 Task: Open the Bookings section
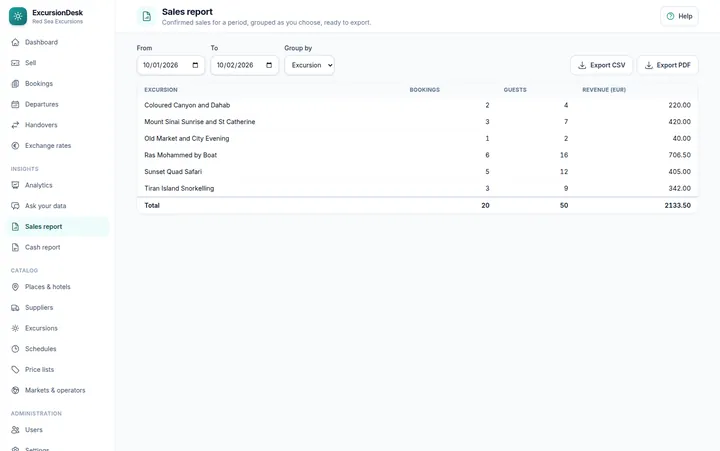(x=57, y=84)
